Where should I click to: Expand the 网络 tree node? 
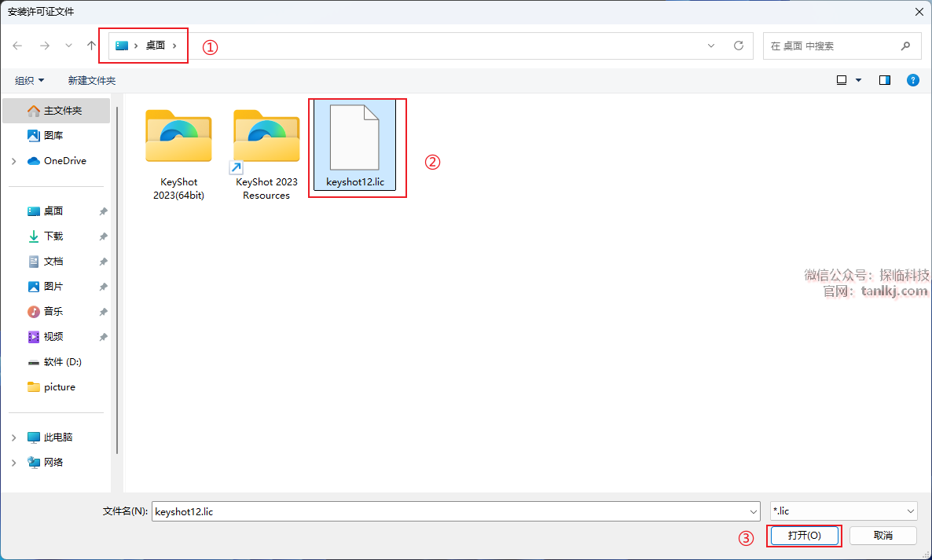point(13,462)
